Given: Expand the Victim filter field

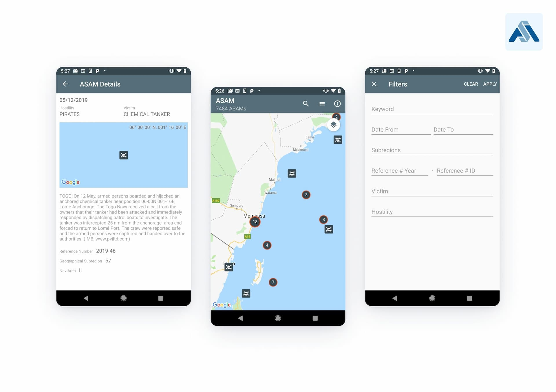Looking at the screenshot, I should (x=431, y=191).
